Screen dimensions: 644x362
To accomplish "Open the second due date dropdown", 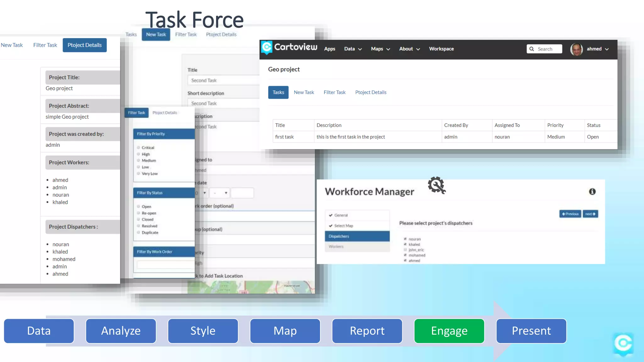I will pyautogui.click(x=220, y=193).
